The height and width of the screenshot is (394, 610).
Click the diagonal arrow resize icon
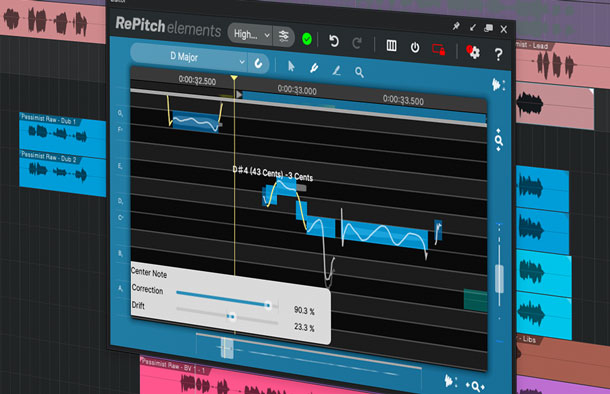(473, 27)
